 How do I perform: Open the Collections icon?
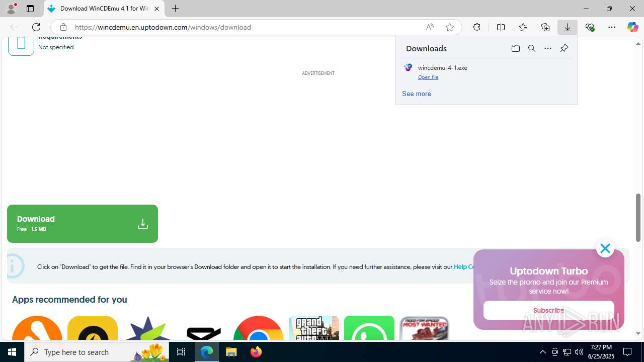[x=545, y=27]
